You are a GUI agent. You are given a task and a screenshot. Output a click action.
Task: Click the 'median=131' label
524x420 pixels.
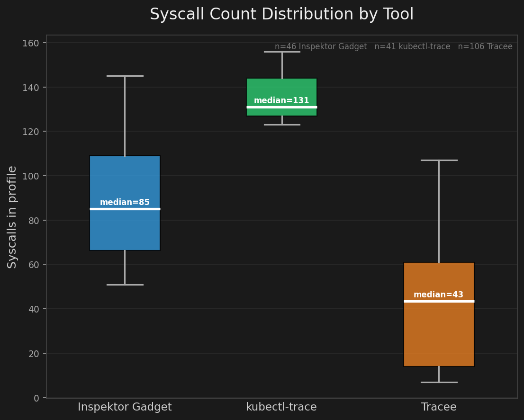[x=281, y=100]
